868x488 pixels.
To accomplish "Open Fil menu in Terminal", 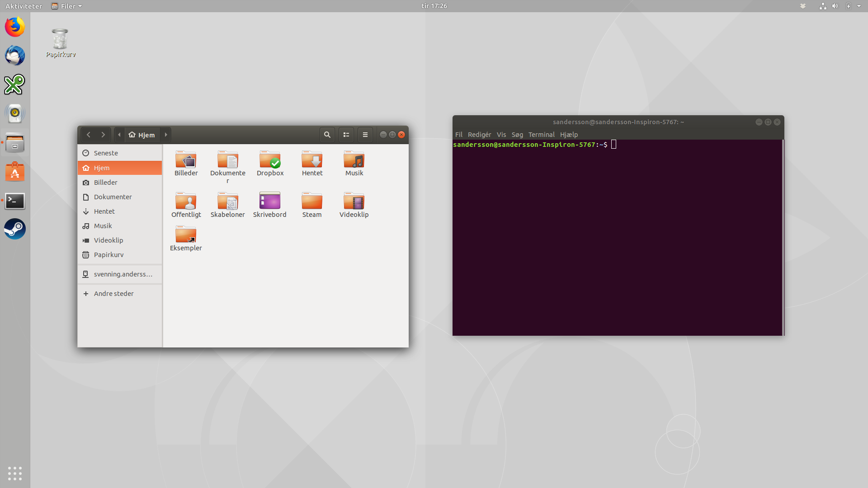I will pos(459,135).
